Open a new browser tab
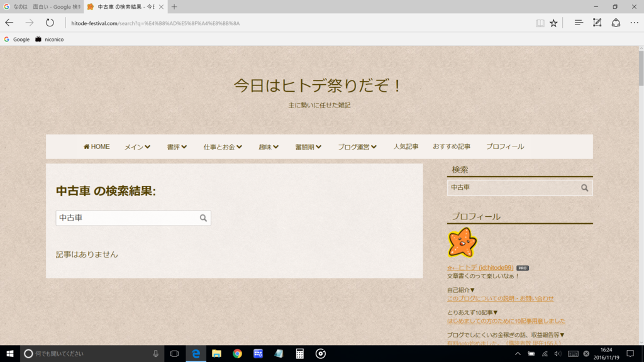This screenshot has width=644, height=362. pyautogui.click(x=174, y=6)
